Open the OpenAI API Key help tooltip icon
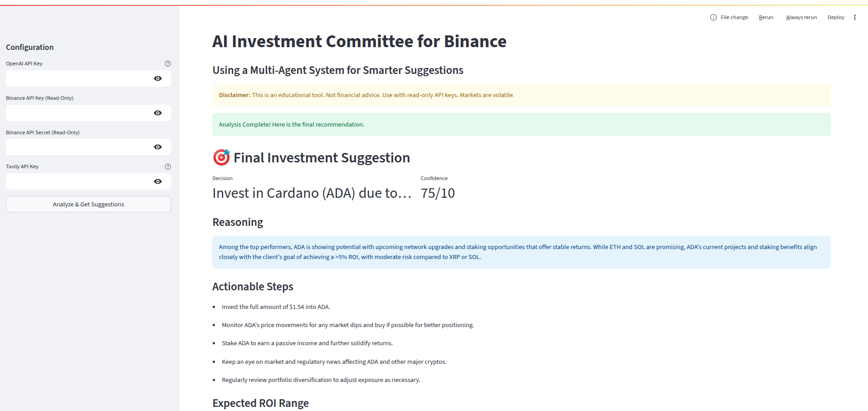 168,64
